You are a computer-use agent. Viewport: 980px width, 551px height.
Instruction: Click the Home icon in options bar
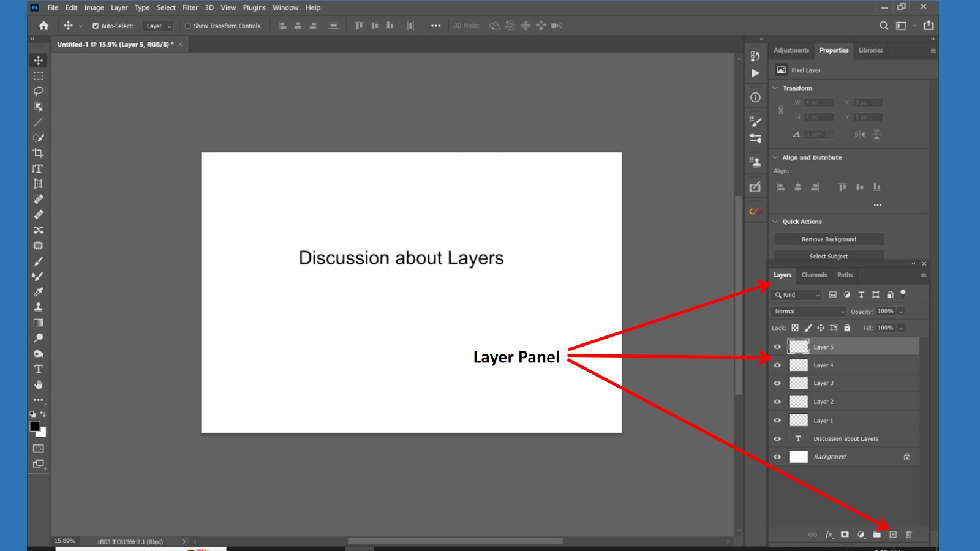pyautogui.click(x=43, y=26)
